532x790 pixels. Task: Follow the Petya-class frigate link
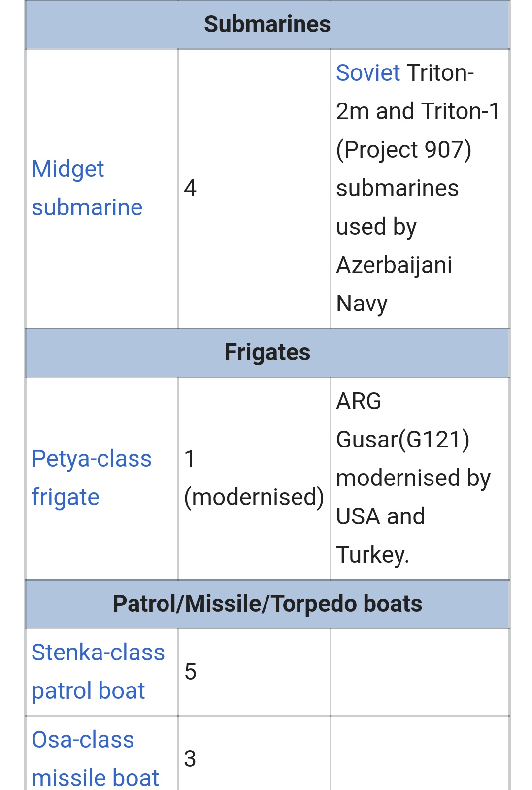click(x=91, y=478)
